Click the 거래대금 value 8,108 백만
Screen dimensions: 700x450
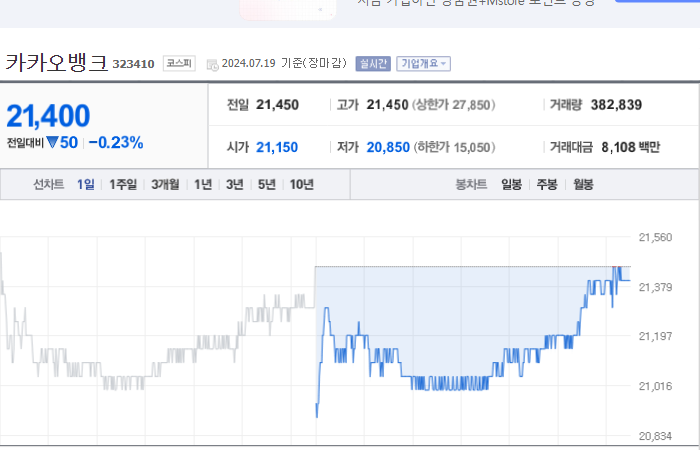pos(630,147)
